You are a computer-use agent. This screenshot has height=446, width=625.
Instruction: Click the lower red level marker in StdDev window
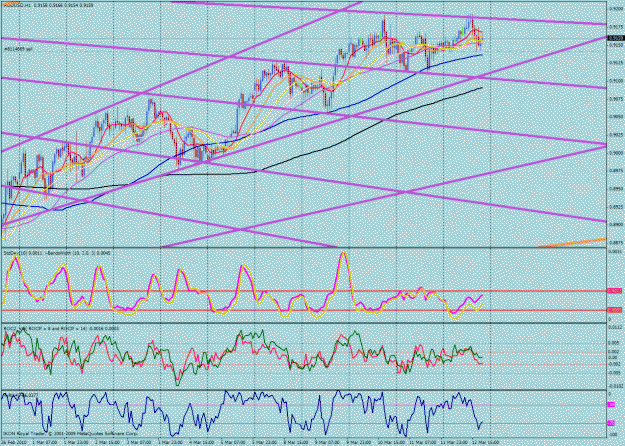(x=614, y=310)
